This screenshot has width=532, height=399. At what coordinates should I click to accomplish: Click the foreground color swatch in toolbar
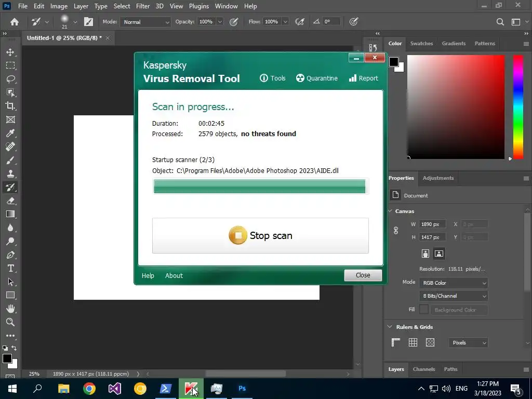(7, 358)
